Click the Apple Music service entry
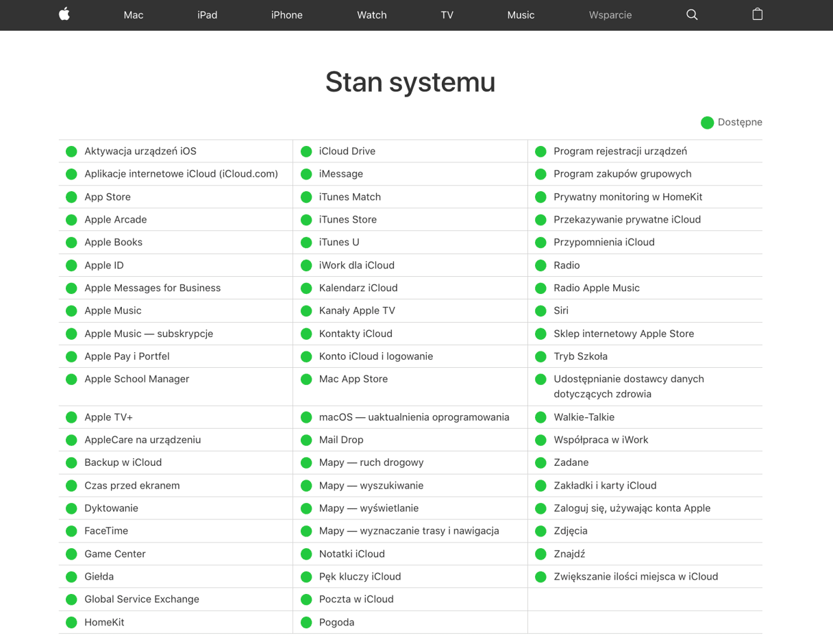The width and height of the screenshot is (833, 644). [113, 311]
